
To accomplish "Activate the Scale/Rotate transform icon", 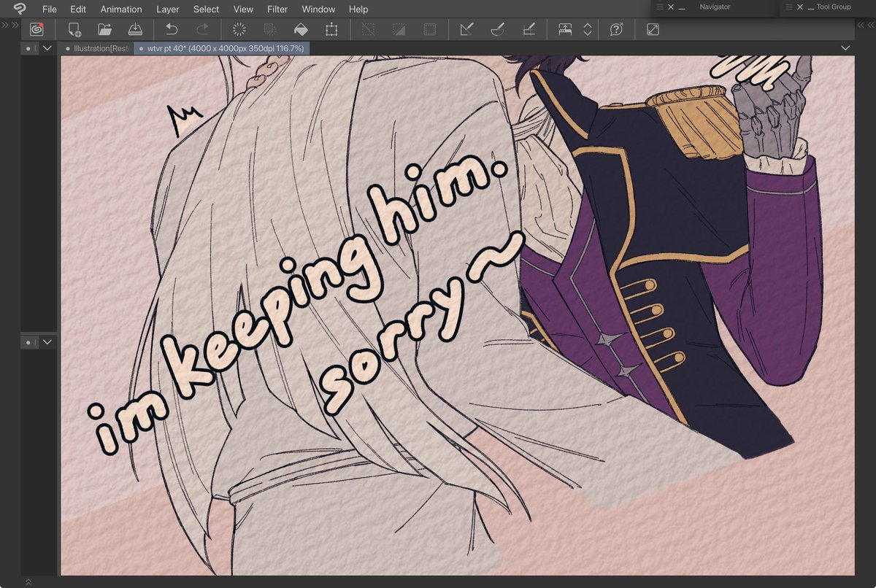I will coord(331,30).
